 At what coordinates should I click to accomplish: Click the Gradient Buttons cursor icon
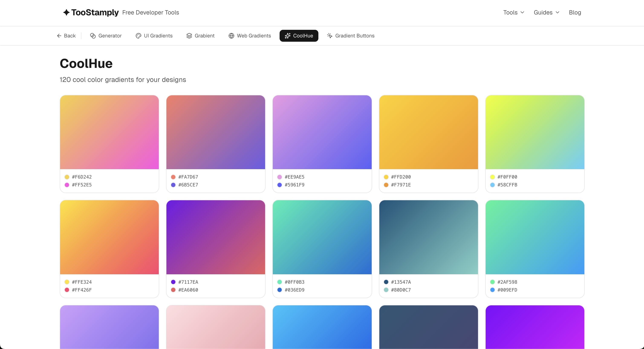click(x=330, y=36)
